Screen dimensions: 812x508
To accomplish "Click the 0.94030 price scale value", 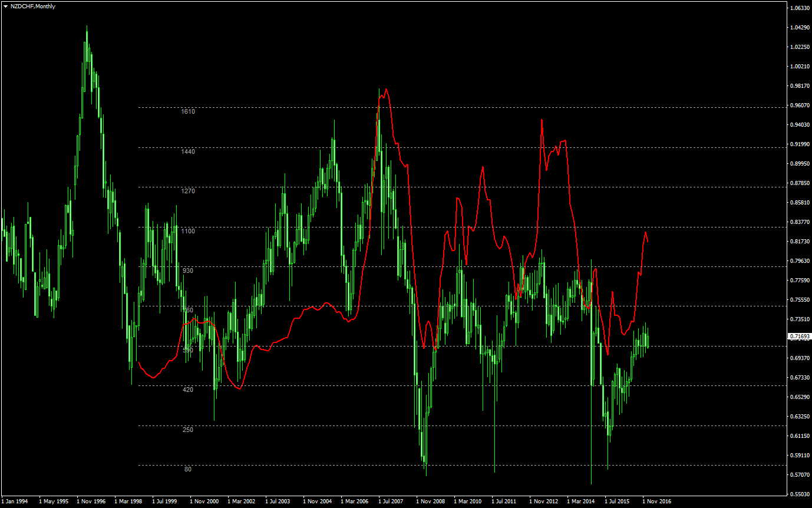I will [800, 125].
